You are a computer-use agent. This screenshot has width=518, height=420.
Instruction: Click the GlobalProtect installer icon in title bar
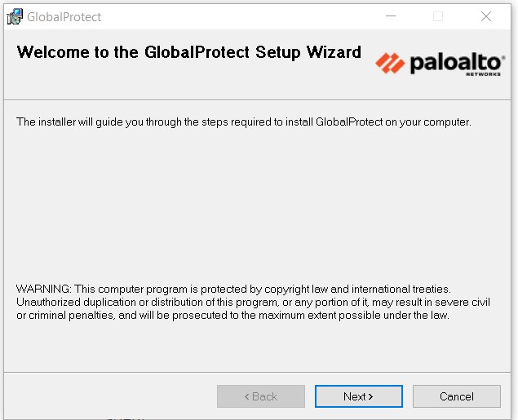click(14, 16)
